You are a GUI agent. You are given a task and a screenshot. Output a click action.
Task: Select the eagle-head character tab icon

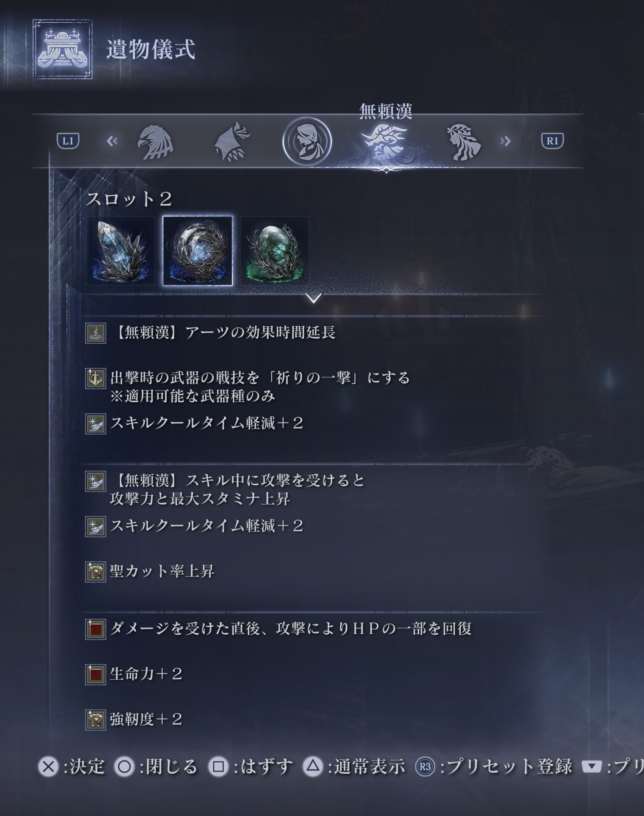point(155,142)
